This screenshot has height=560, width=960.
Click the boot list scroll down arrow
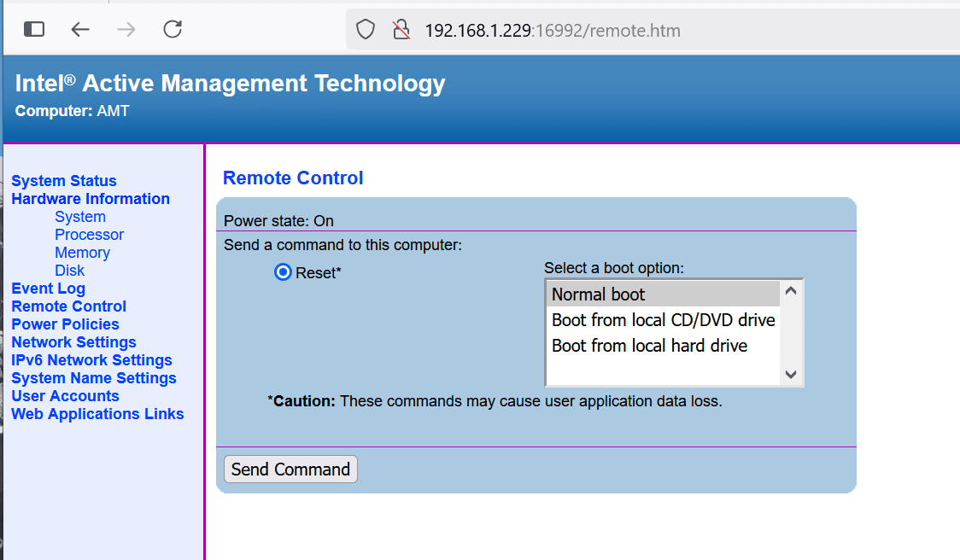[x=790, y=374]
